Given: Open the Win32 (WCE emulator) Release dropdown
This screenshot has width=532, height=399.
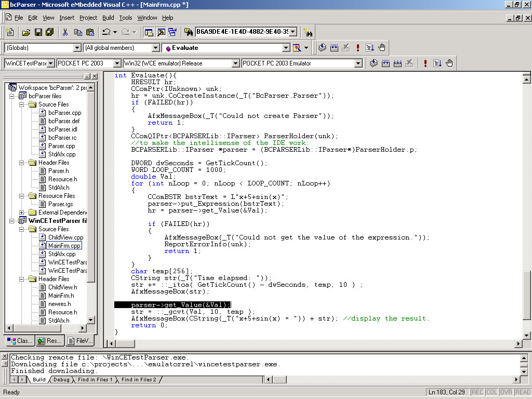Looking at the screenshot, I should 235,63.
